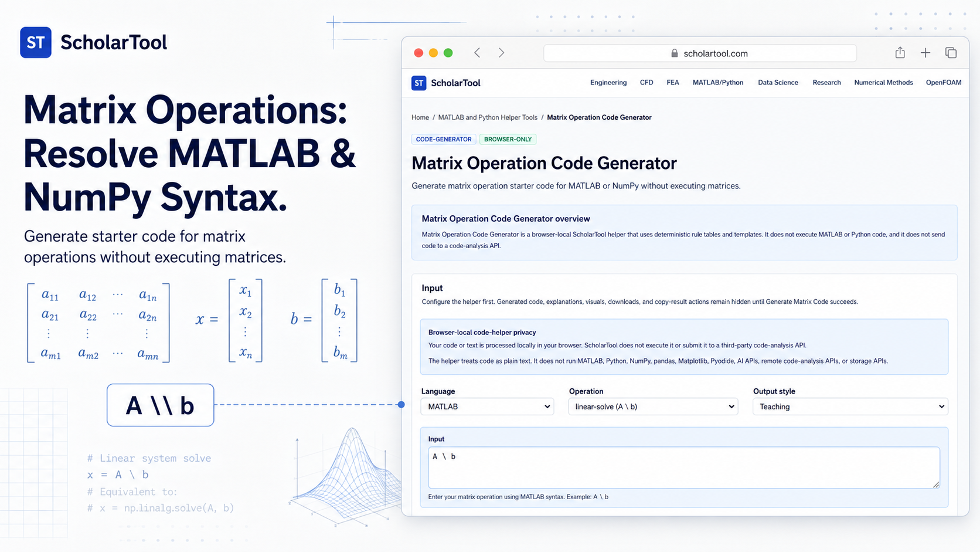
Task: Click the yellow minimize window button
Action: 433,53
